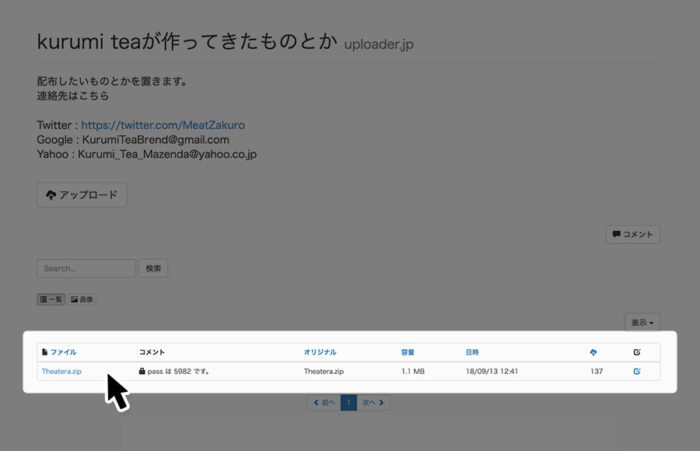Sort by 日時 date column
This screenshot has height=451, width=700.
472,352
